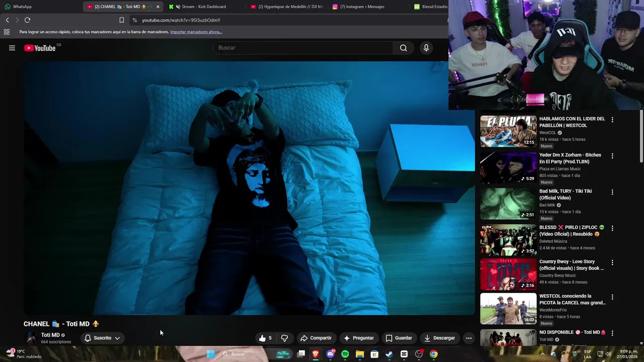This screenshot has height=362, width=644.
Task: Switch to Blessd Estadio tab
Action: (430, 7)
